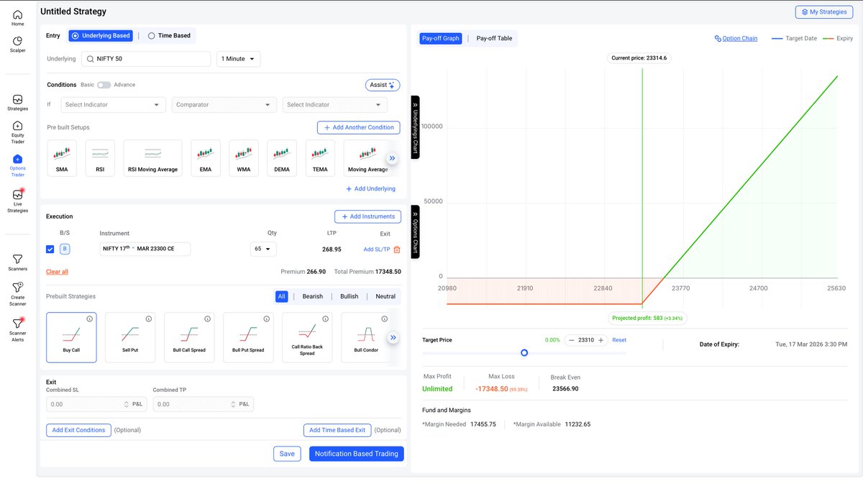Open the Scalper sidebar icon
This screenshot has height=504, width=863.
pos(17,45)
